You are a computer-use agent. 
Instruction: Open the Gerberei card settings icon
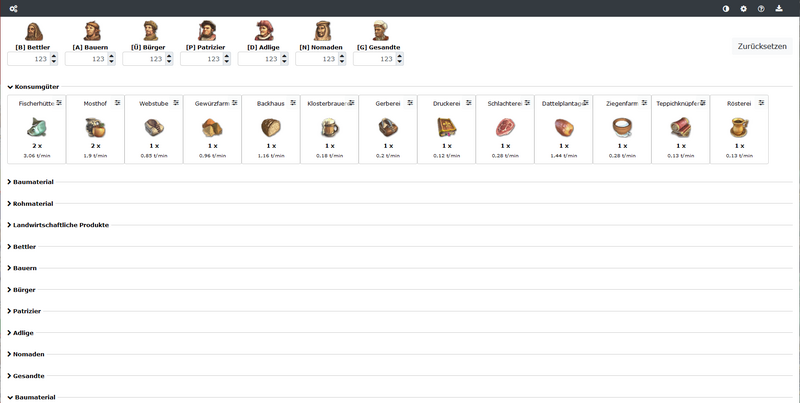point(410,103)
